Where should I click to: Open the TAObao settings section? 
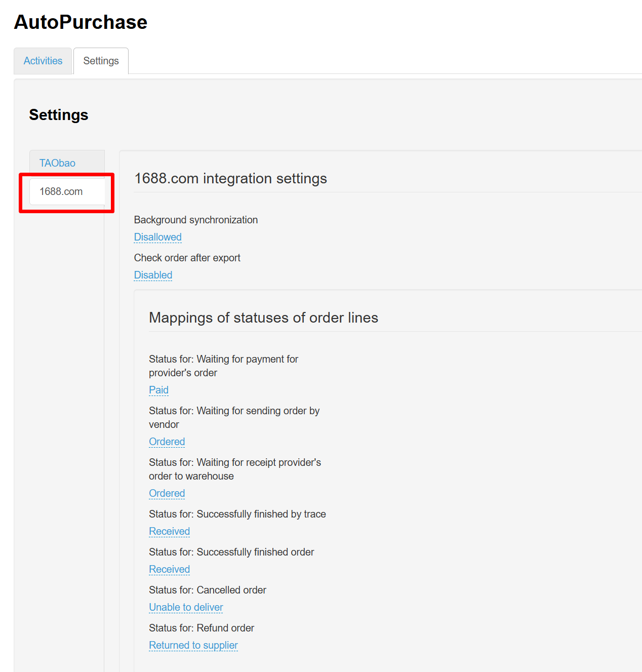tap(57, 163)
